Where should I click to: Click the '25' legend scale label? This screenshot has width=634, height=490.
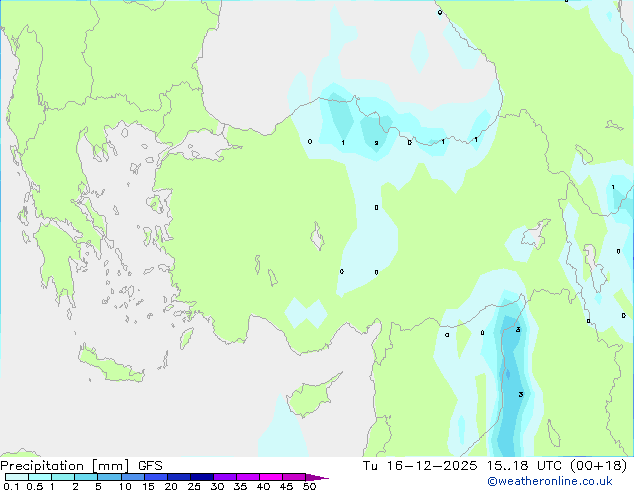pos(194,486)
